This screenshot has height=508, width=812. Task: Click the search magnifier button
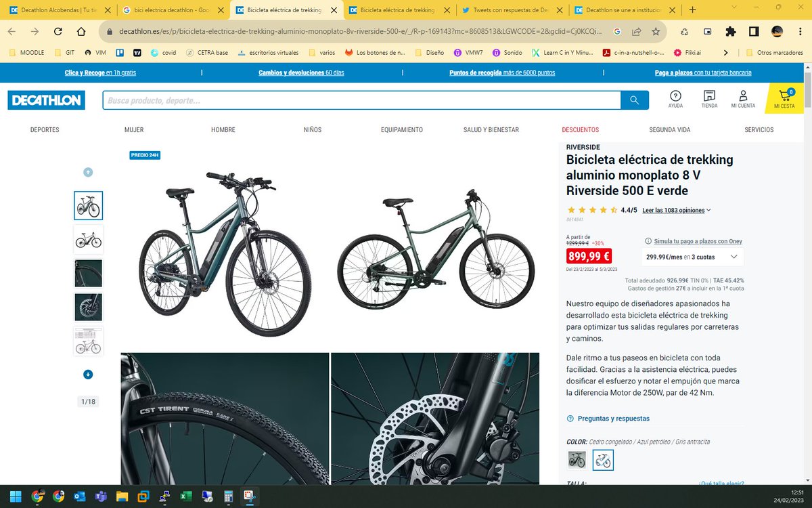635,100
